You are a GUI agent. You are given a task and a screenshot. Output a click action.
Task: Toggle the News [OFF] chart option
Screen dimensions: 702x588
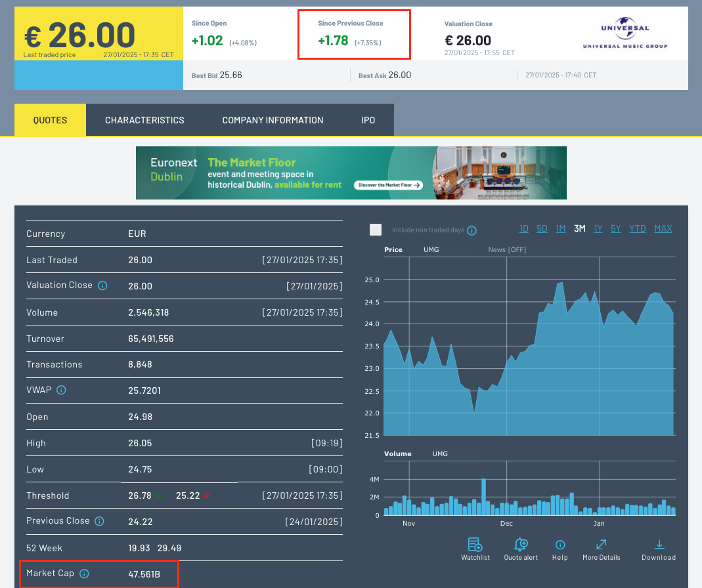[506, 249]
